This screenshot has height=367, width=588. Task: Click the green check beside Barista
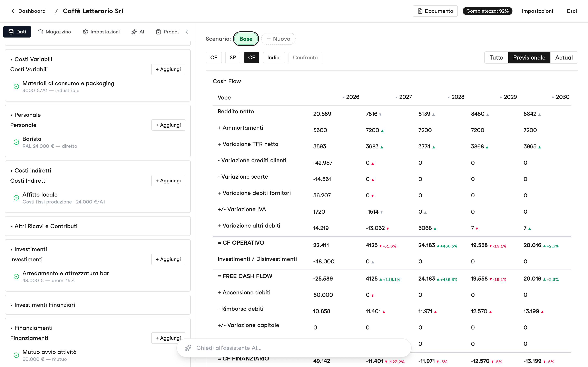[x=16, y=142]
